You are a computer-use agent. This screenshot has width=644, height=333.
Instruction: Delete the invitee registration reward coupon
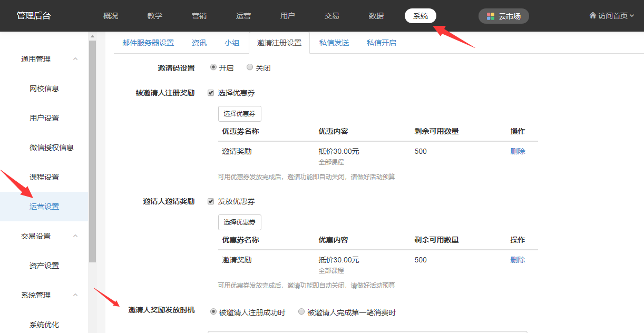[518, 152]
